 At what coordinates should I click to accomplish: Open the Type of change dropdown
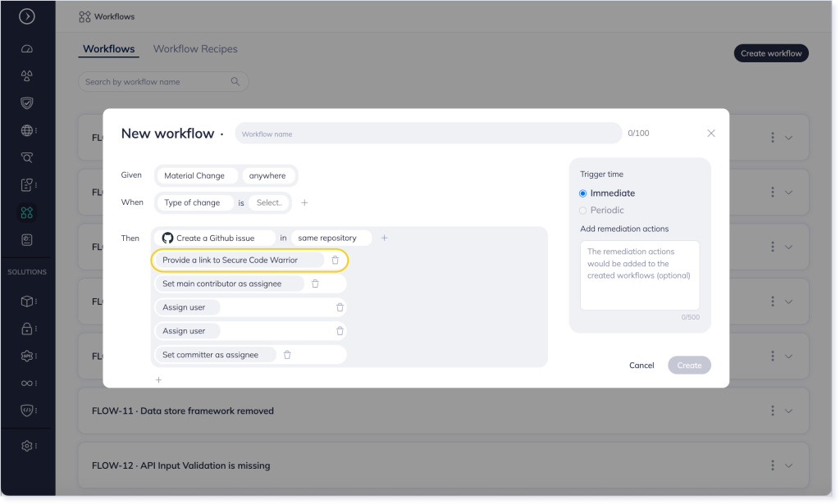coord(195,202)
